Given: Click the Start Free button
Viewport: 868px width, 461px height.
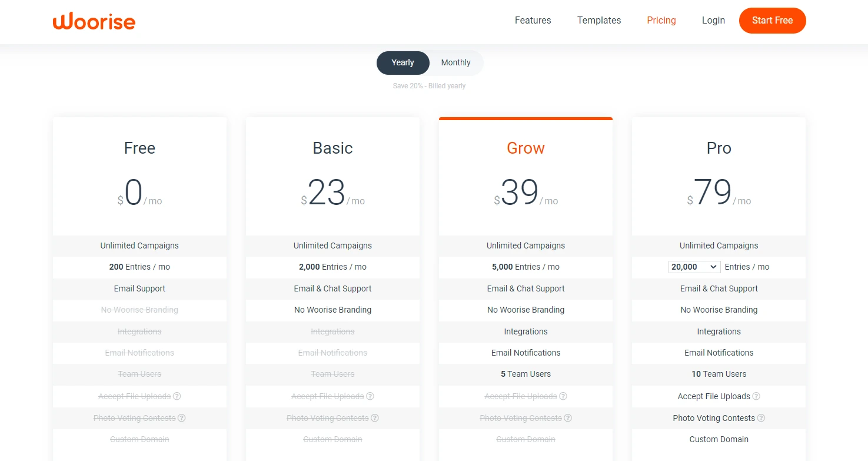Looking at the screenshot, I should coord(773,21).
